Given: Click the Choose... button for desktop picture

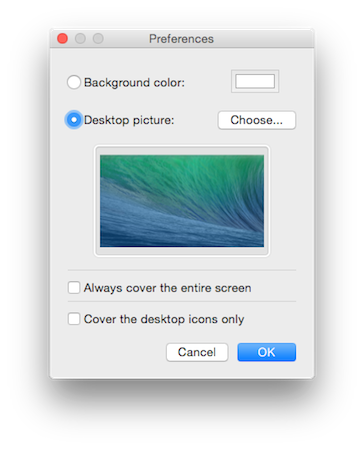Looking at the screenshot, I should (x=257, y=120).
